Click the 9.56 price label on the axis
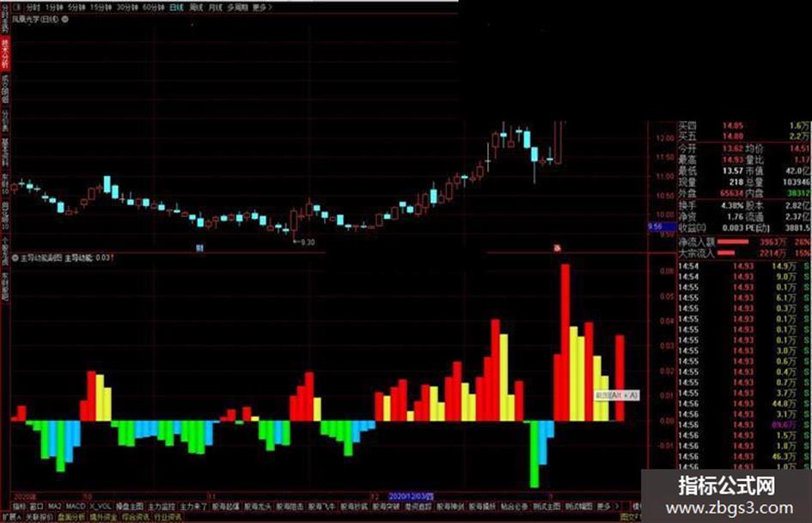Image resolution: width=812 pixels, height=523 pixels. point(662,227)
